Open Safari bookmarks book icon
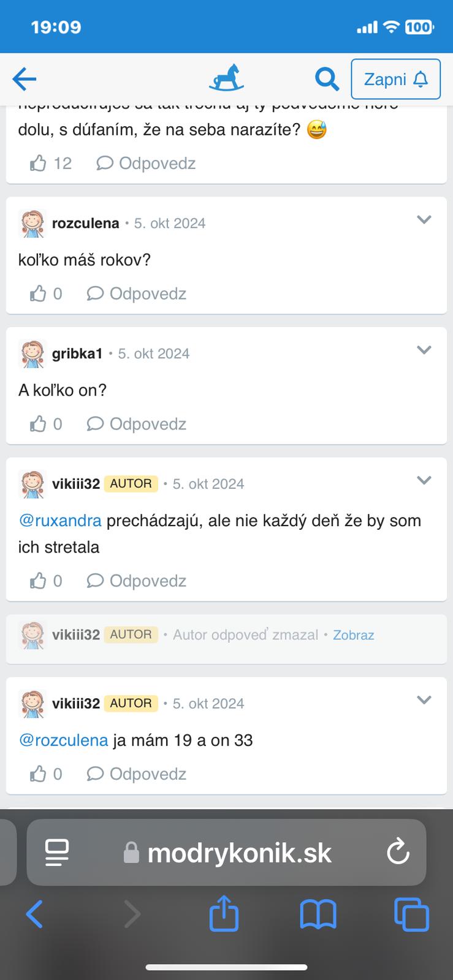453x980 pixels. point(318,915)
